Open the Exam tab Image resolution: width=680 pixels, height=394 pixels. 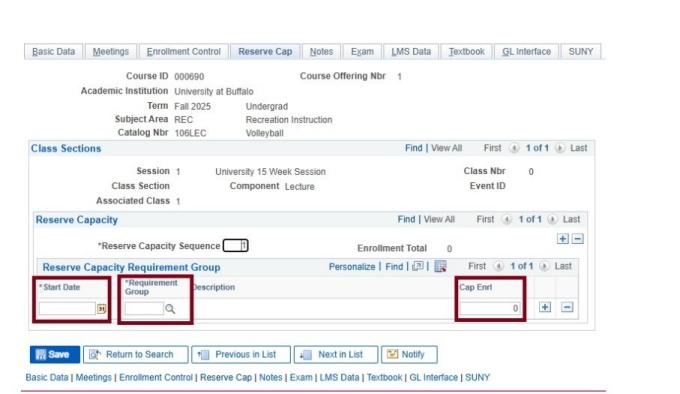coord(362,52)
